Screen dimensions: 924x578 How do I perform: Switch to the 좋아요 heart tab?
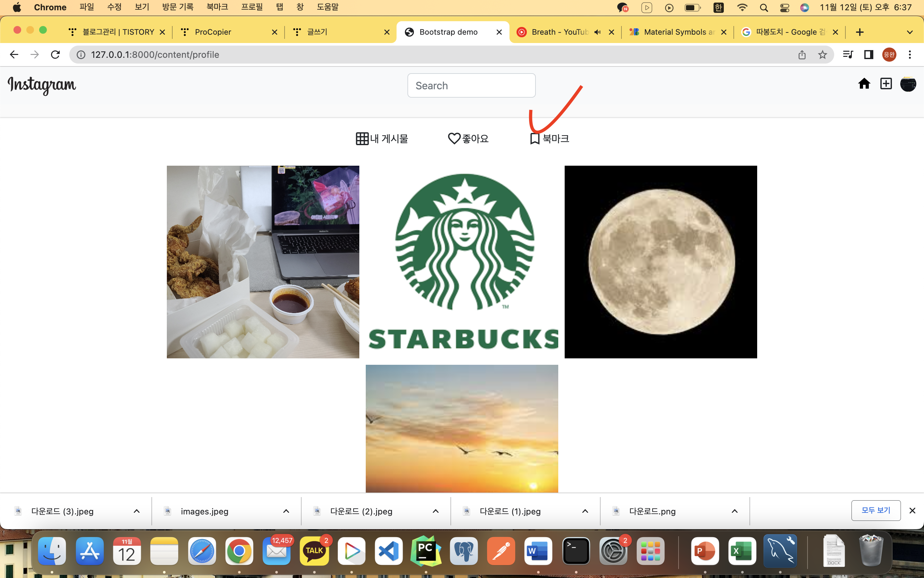[468, 138]
